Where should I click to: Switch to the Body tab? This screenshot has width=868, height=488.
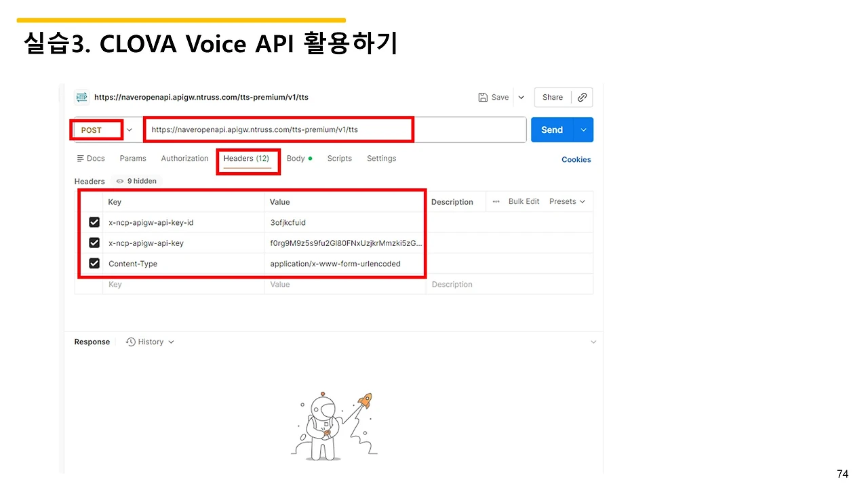coord(299,159)
